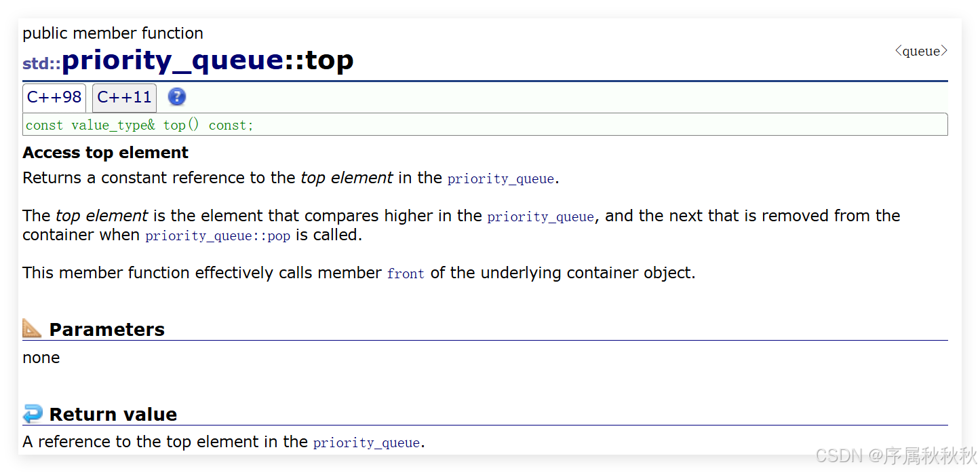
Task: Click the Access top element heading
Action: pos(105,153)
